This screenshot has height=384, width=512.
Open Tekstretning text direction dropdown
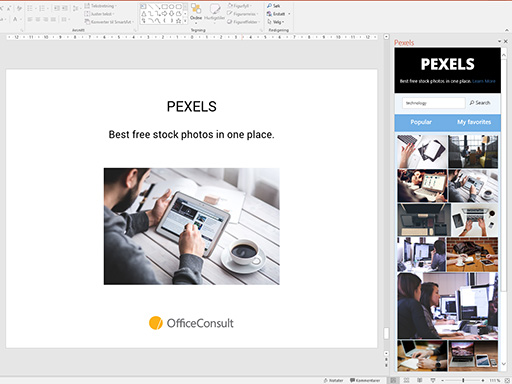(100, 6)
